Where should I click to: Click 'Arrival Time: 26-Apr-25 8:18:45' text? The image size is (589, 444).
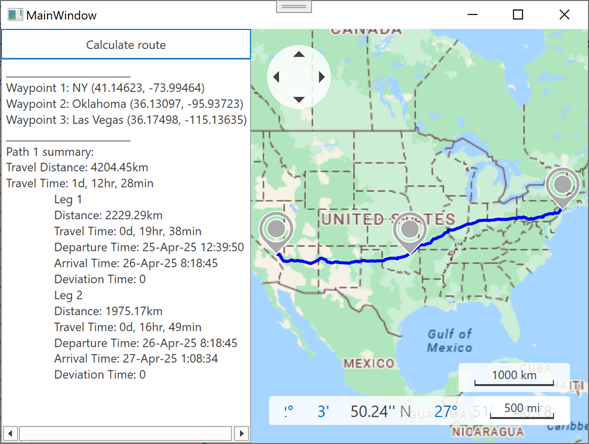(x=136, y=263)
